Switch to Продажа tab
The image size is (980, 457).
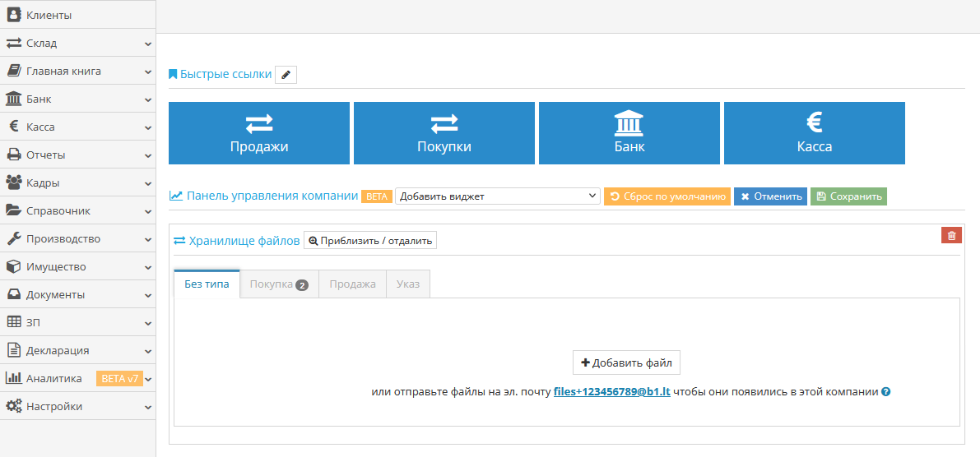click(352, 284)
